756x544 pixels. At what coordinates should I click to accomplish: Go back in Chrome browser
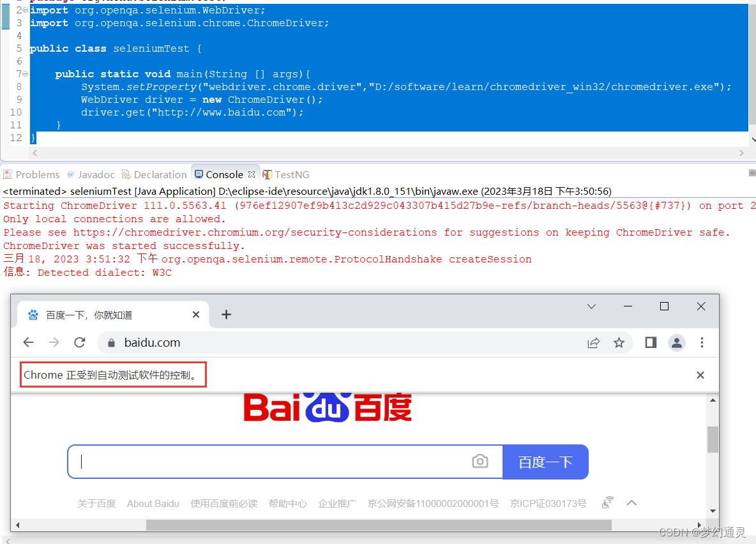[29, 342]
